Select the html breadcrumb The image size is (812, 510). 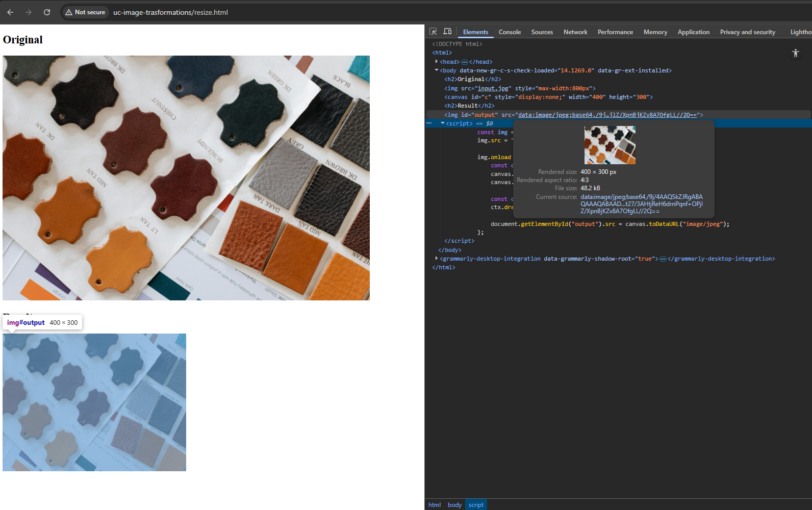(x=435, y=505)
